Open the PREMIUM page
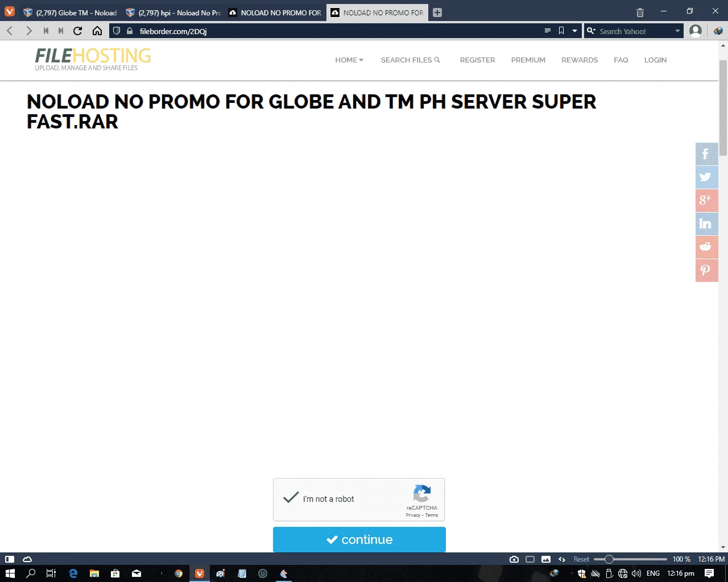This screenshot has width=728, height=582. [x=528, y=60]
